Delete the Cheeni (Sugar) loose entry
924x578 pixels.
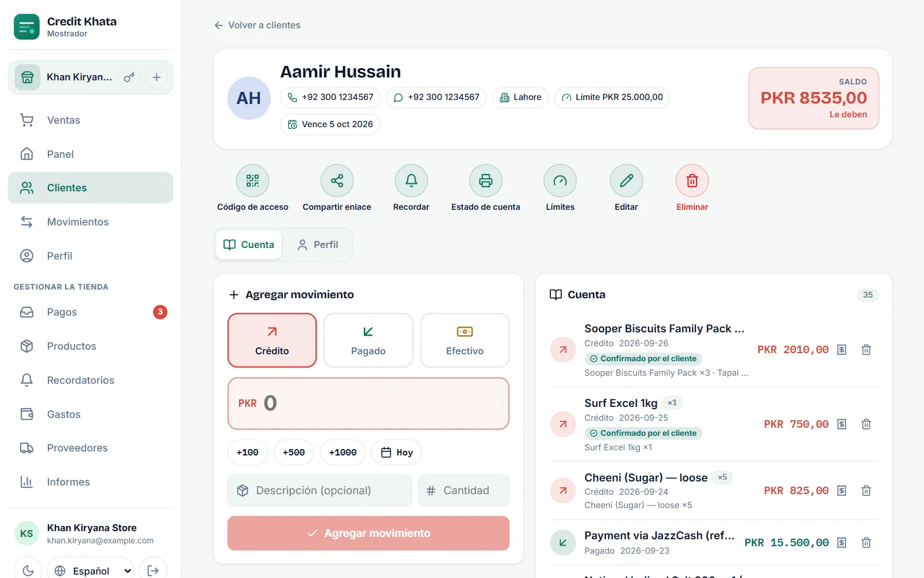866,491
